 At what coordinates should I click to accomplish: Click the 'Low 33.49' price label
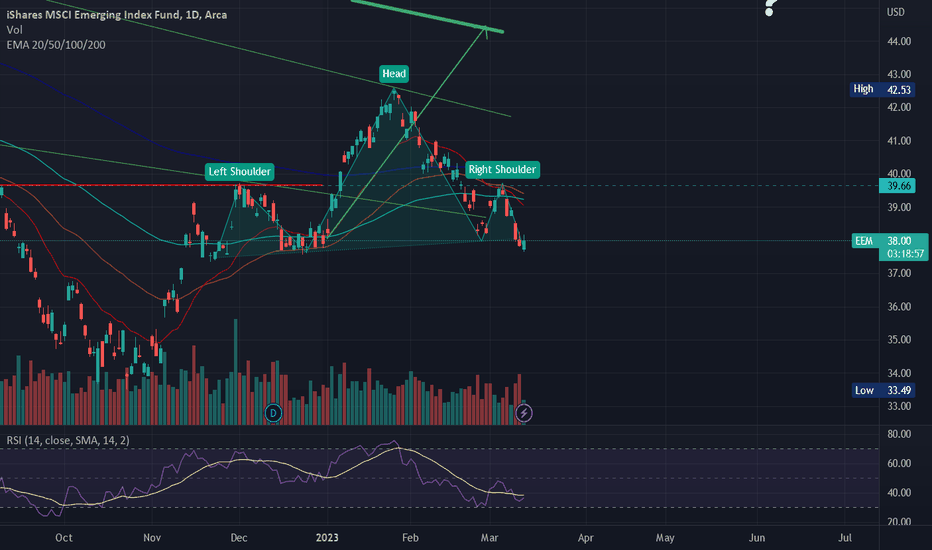point(883,390)
